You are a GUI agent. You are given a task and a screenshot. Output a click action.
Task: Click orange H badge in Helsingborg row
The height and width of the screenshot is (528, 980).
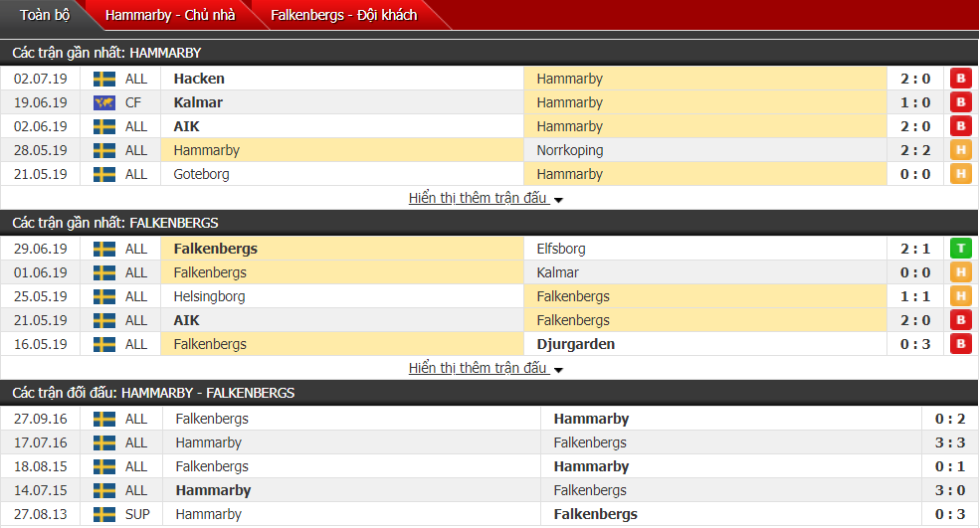tap(961, 296)
